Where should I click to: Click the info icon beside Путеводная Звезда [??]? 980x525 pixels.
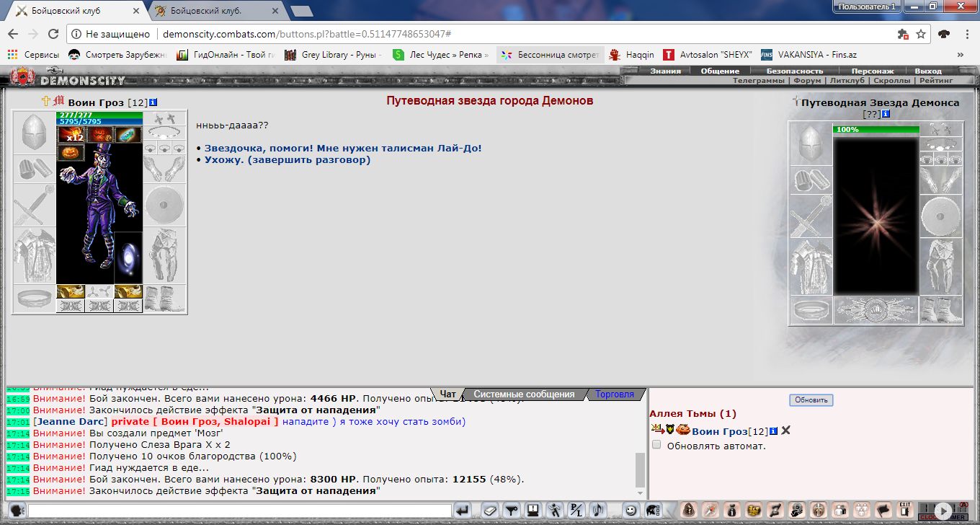(x=886, y=114)
